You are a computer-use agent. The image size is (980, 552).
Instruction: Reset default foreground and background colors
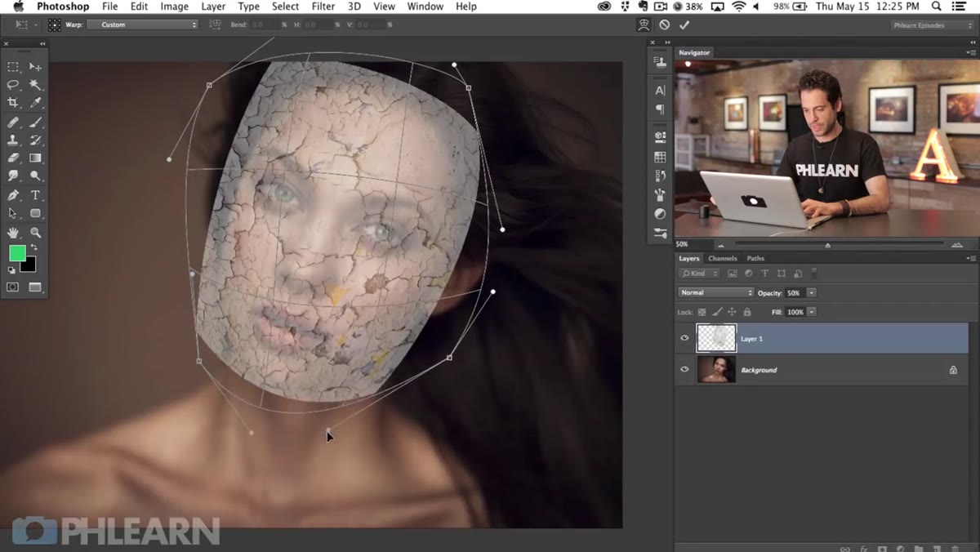(11, 269)
